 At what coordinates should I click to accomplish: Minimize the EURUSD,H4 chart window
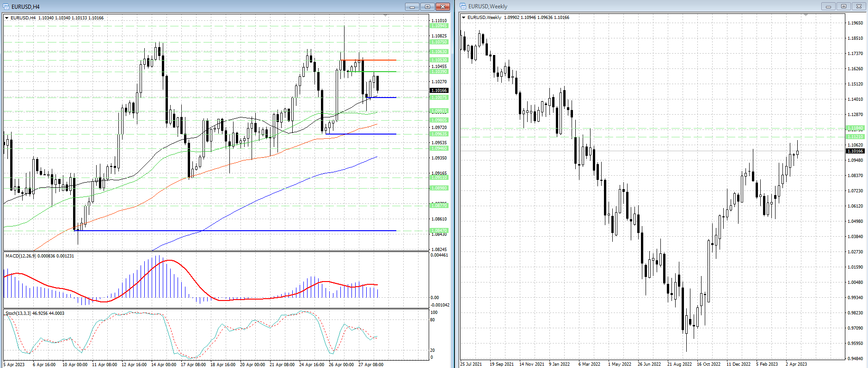coord(412,6)
